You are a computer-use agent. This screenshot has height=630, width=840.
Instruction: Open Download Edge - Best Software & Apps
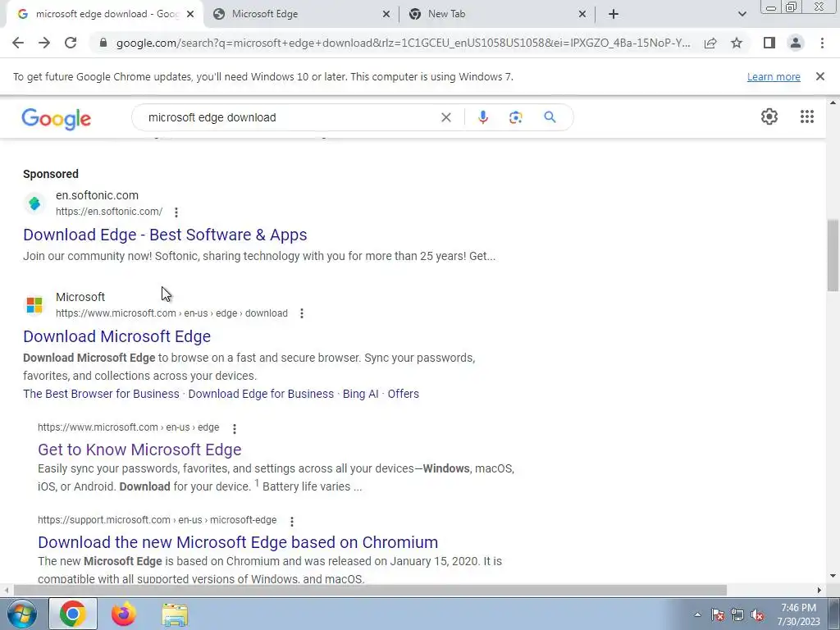pos(165,235)
